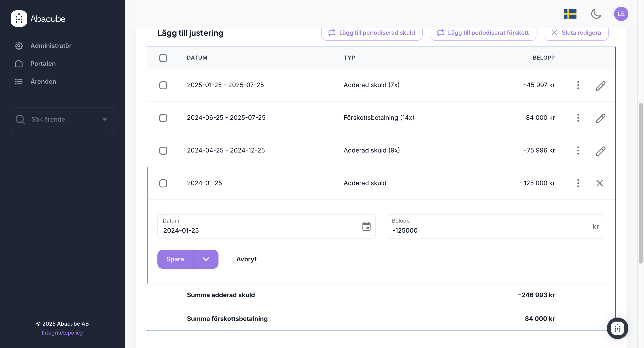Open the Abacube floating widget button

[x=617, y=328]
